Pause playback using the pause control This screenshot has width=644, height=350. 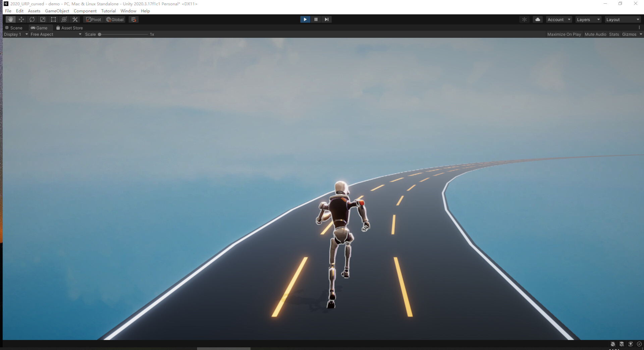316,19
